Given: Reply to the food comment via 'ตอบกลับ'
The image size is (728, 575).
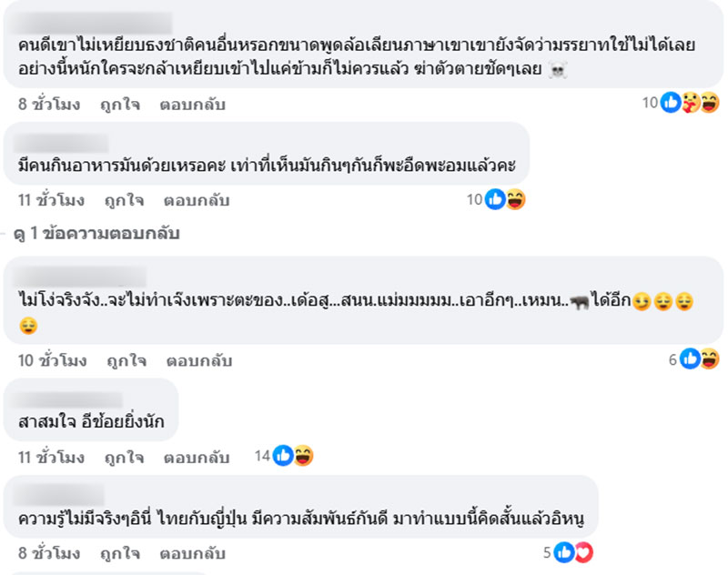Looking at the screenshot, I should tap(197, 200).
